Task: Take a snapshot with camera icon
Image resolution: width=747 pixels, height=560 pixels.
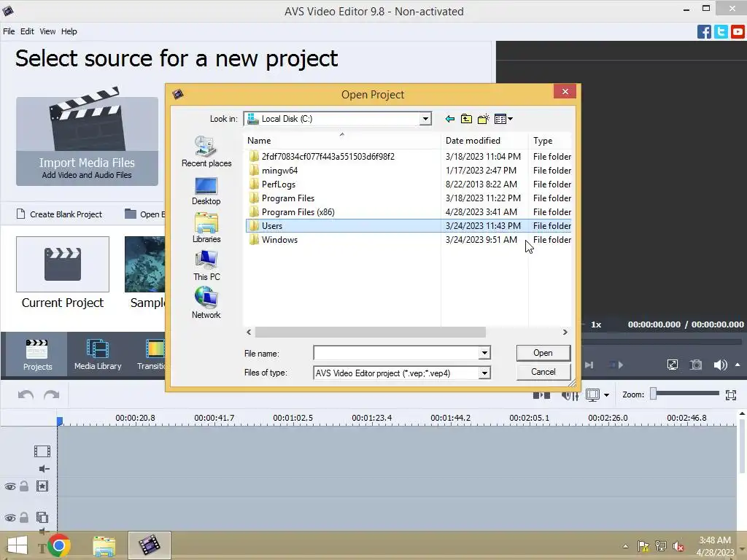Action: [696, 365]
